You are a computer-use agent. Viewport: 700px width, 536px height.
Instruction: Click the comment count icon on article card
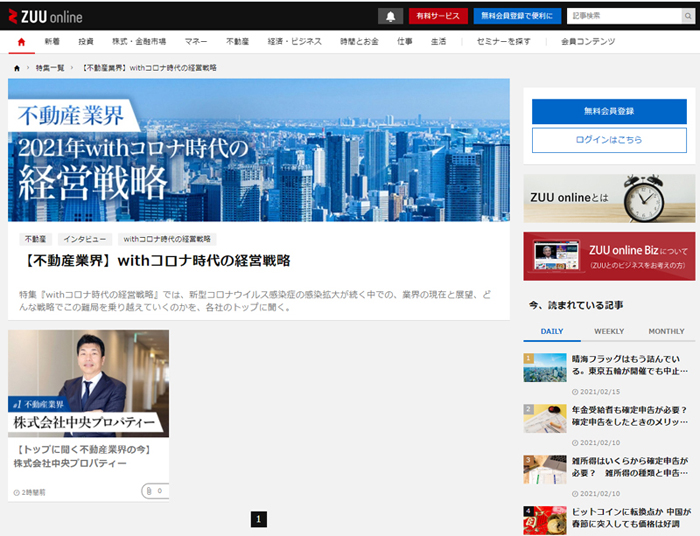(x=155, y=490)
